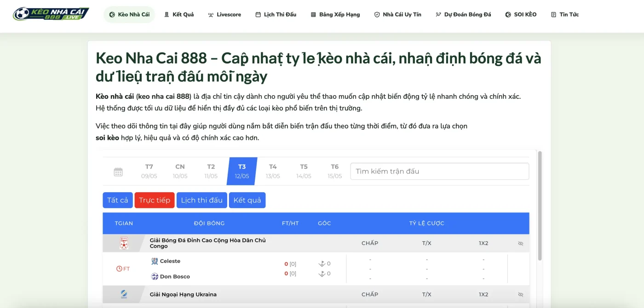Open the Tin Tức news page
Viewport: 644px width, 308px height.
[565, 15]
